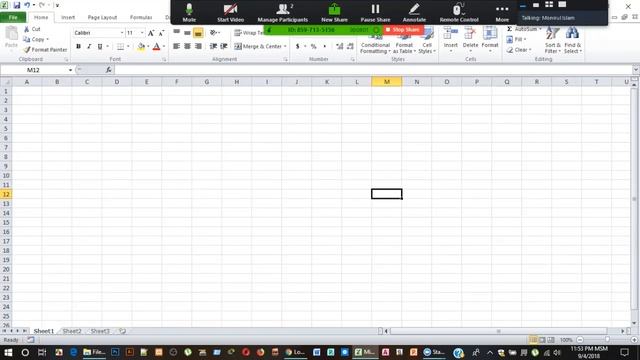The width and height of the screenshot is (640, 360).
Task: Apply Percent style format
Action: (313, 46)
